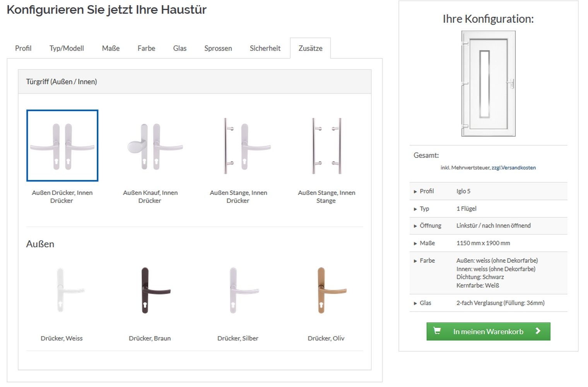588x387 pixels.
Task: Click the In meinen Warenkorb button
Action: 488,332
